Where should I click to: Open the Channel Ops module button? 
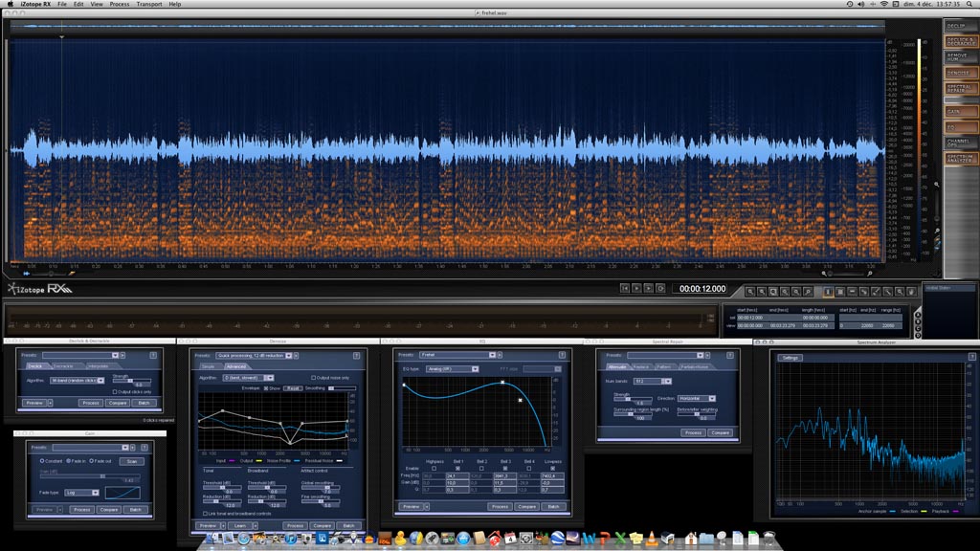coord(961,143)
